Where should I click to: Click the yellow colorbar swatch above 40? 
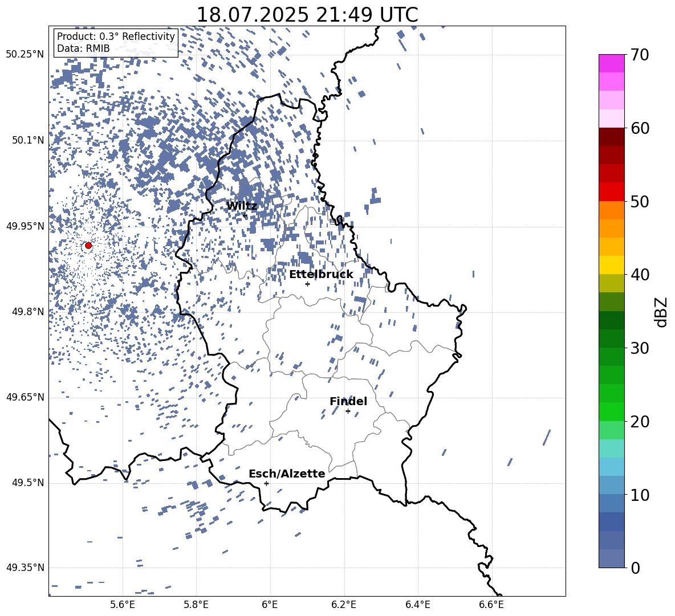(612, 265)
